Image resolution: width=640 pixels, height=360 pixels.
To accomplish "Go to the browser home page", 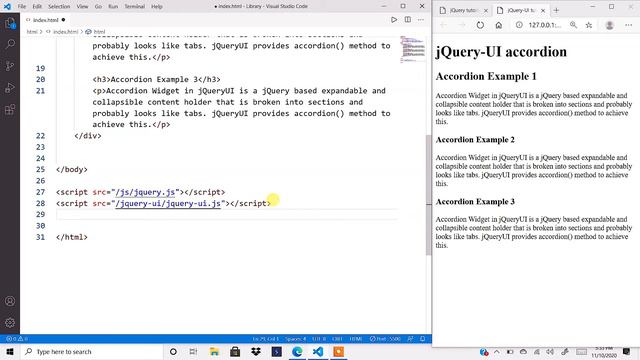I will 499,25.
